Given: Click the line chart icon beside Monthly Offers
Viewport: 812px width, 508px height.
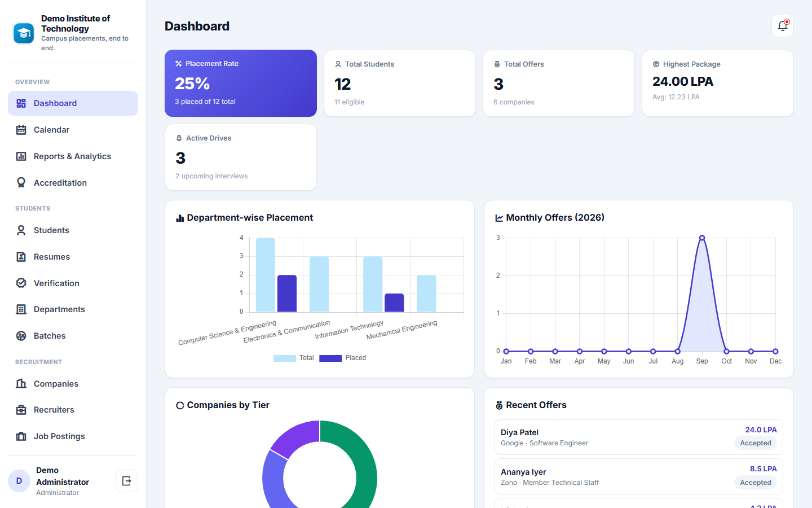Looking at the screenshot, I should (x=499, y=218).
